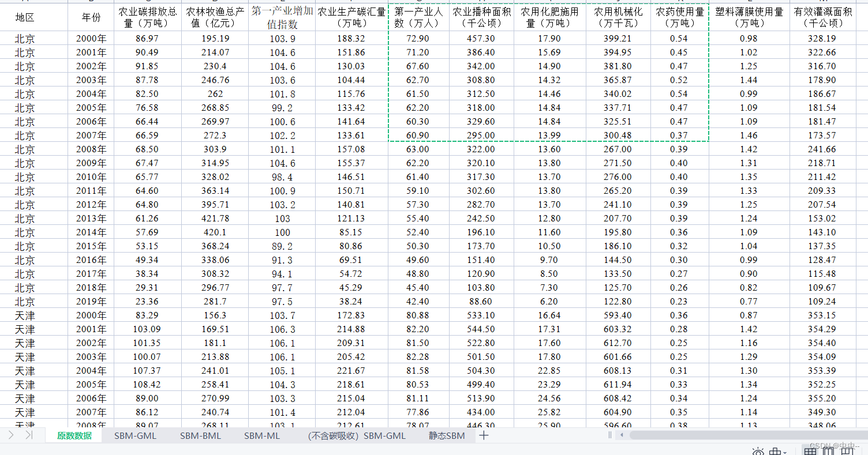Select cell with value 355.20
Screen dimensions: 868x455
[823, 398]
